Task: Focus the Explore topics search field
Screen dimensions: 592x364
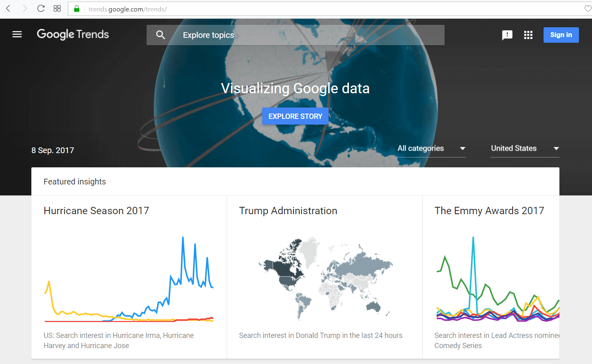Action: (295, 35)
